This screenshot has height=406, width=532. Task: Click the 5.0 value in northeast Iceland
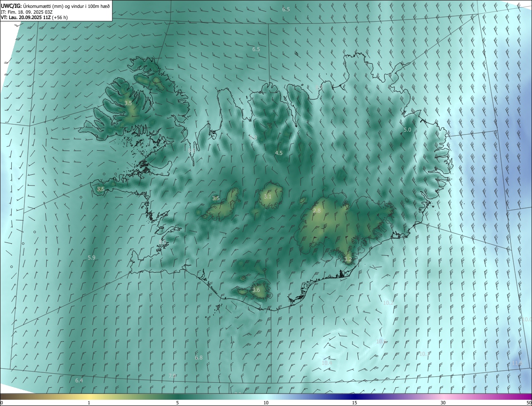point(407,130)
